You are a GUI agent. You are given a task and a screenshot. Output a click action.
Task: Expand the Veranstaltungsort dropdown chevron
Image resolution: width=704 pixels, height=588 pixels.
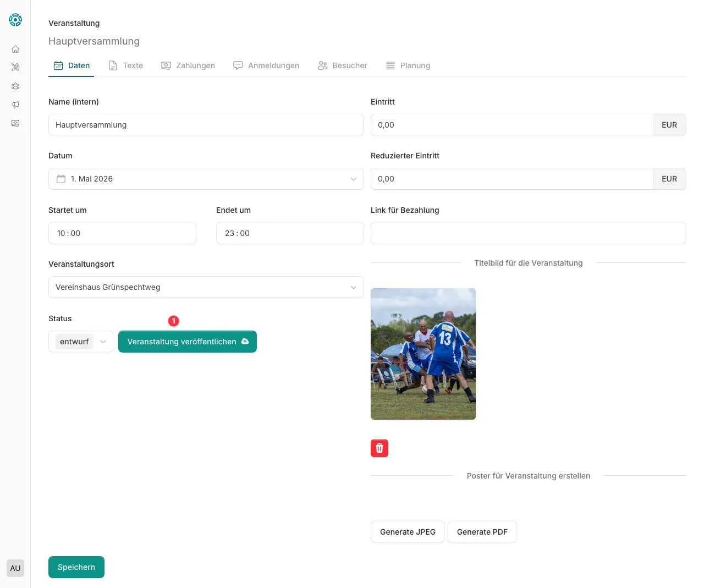click(x=354, y=287)
